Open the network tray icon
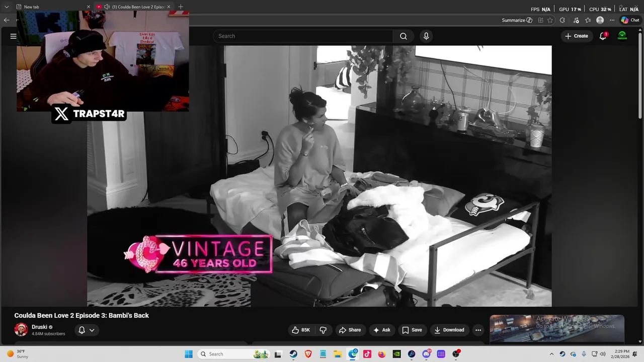This screenshot has width=644, height=362. 594,354
